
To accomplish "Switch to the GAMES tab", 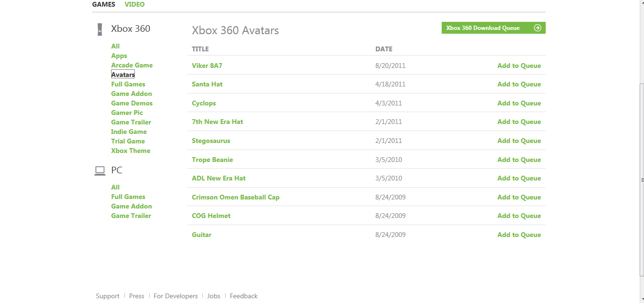I will click(104, 4).
